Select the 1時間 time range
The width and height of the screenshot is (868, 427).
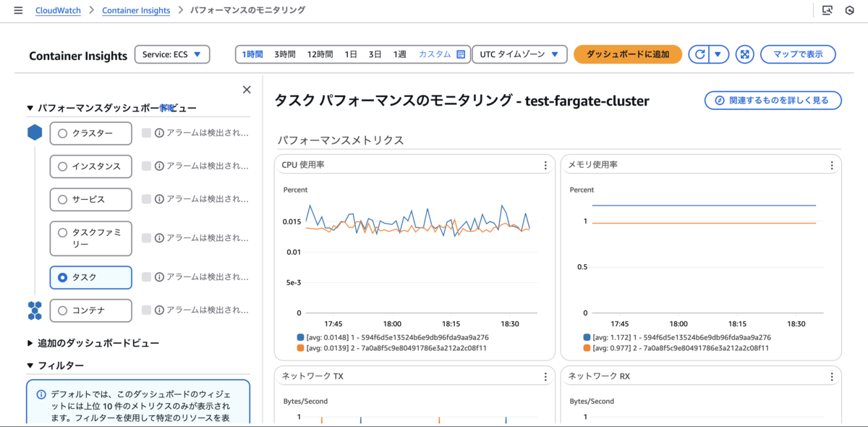pos(252,54)
